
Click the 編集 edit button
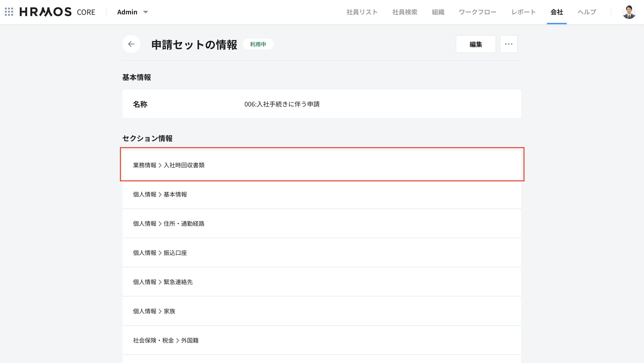click(475, 44)
